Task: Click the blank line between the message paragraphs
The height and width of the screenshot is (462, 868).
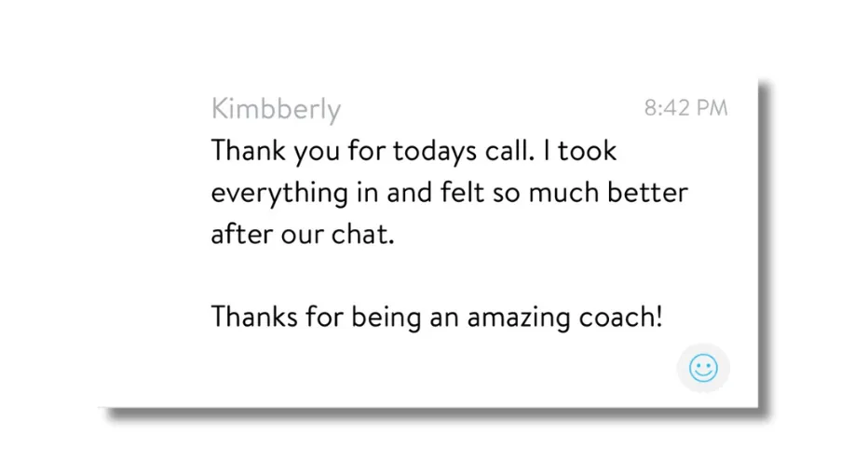Action: (x=437, y=276)
